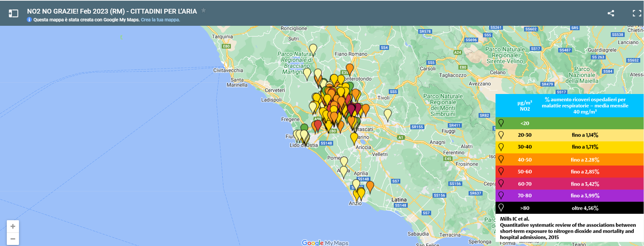Select the yellow pin near Ariccia
The width and height of the screenshot is (644, 246).
[354, 138]
